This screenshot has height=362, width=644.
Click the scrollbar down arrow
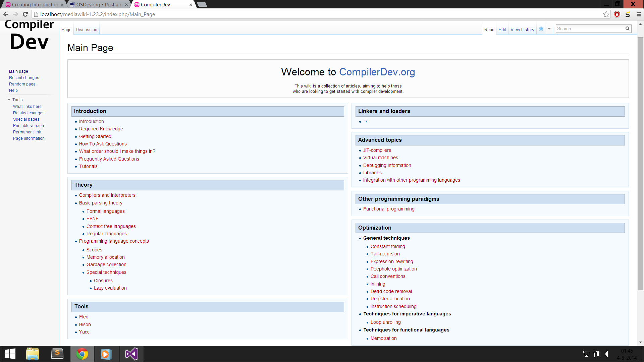(641, 342)
